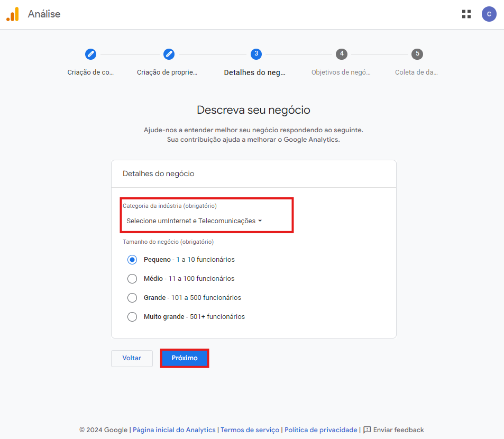This screenshot has height=439, width=504.
Task: Open the Política de privacidade link
Action: (320, 430)
